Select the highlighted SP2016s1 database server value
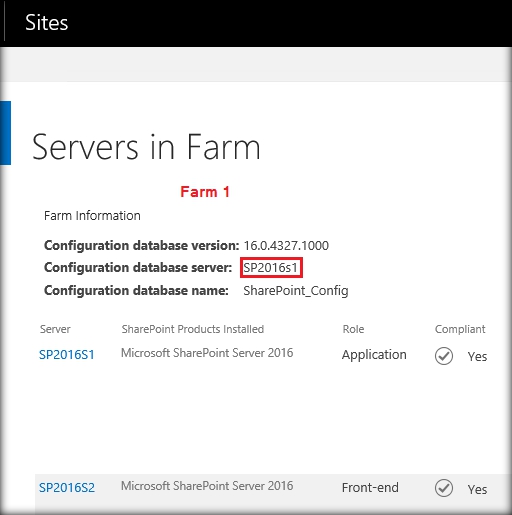Screen dimensions: 512x515 point(271,267)
